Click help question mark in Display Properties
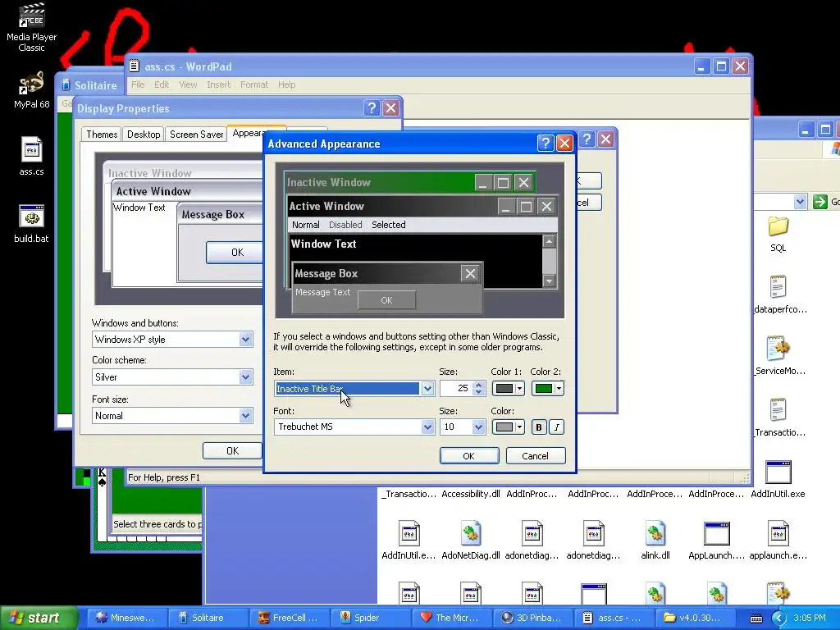 pos(372,107)
